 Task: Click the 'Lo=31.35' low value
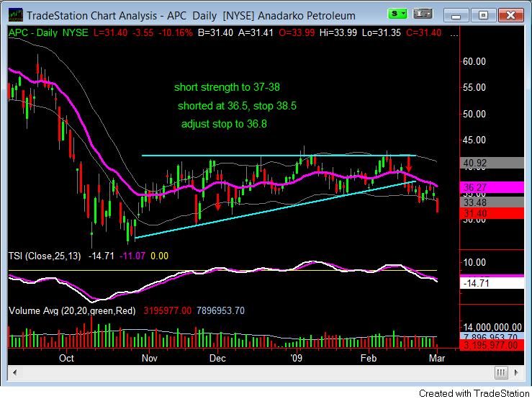click(x=382, y=33)
